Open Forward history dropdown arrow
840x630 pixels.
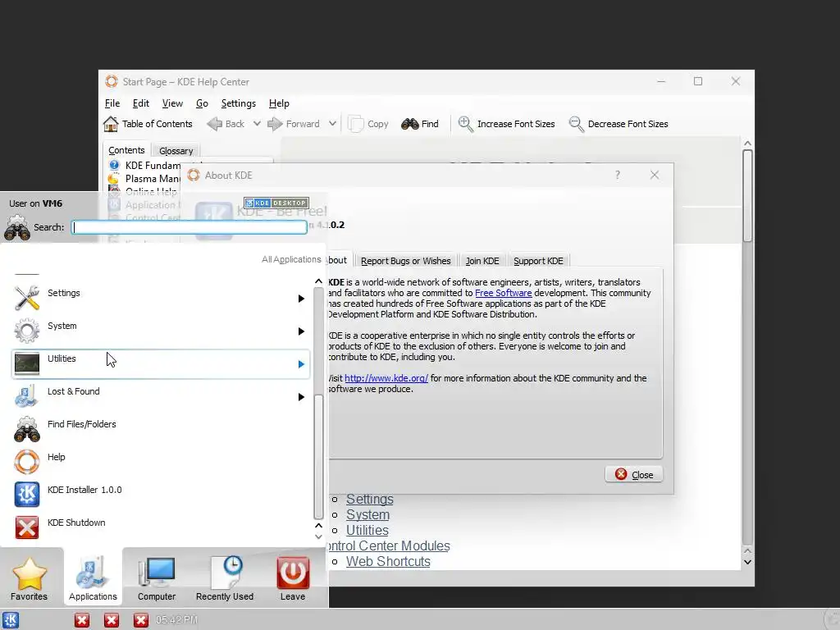(333, 124)
